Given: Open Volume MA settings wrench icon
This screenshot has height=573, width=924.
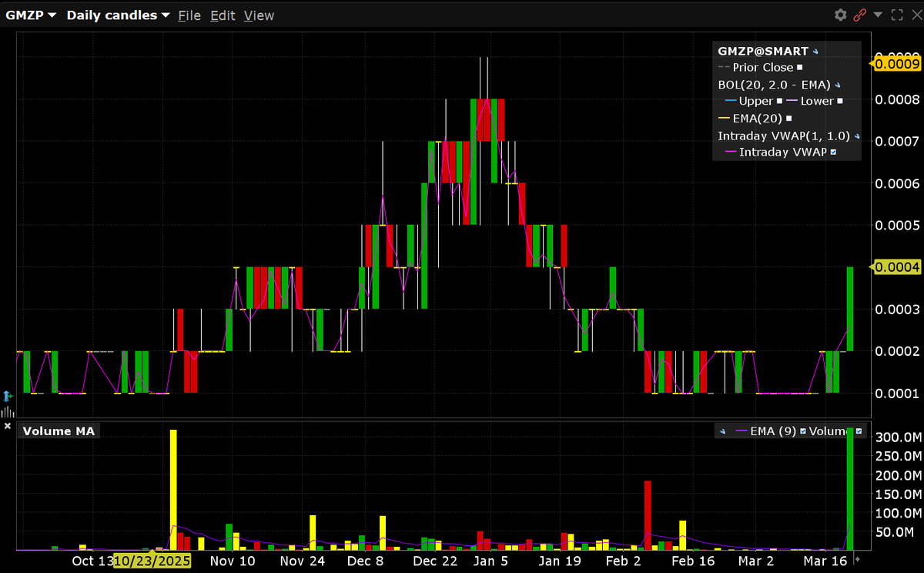Looking at the screenshot, I should [x=722, y=432].
